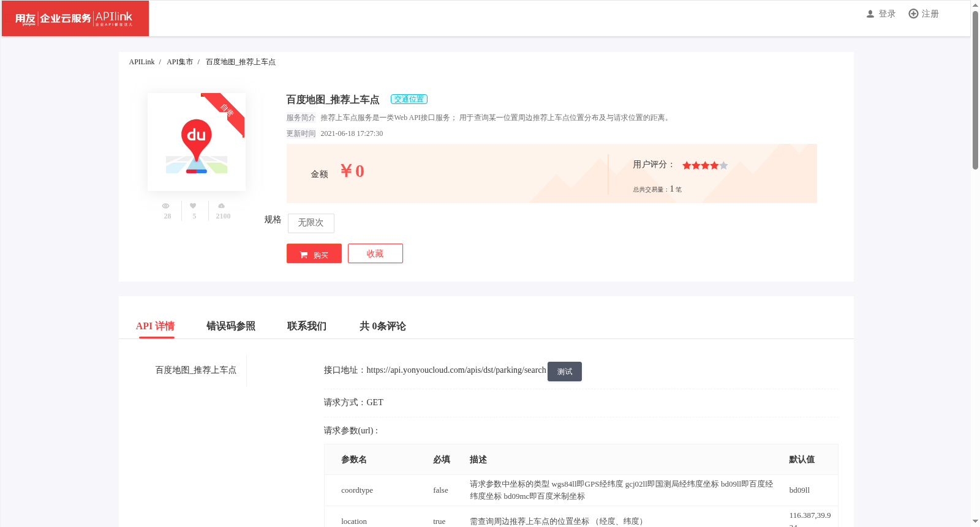Switch to 错误码参照 tab
The image size is (980, 527).
pyautogui.click(x=231, y=326)
